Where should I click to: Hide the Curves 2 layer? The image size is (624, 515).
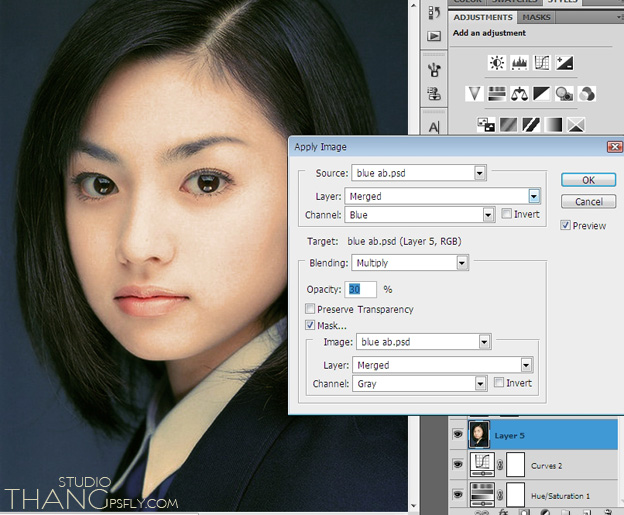click(458, 464)
